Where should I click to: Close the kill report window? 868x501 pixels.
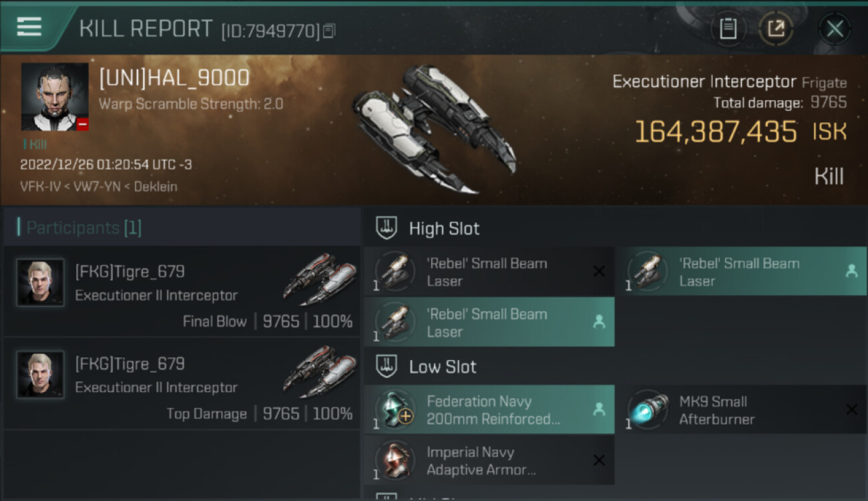click(835, 29)
